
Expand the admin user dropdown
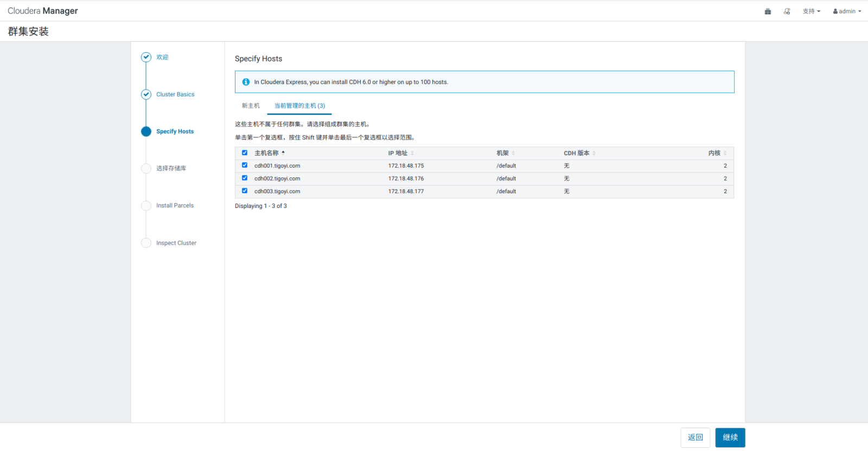pyautogui.click(x=847, y=11)
